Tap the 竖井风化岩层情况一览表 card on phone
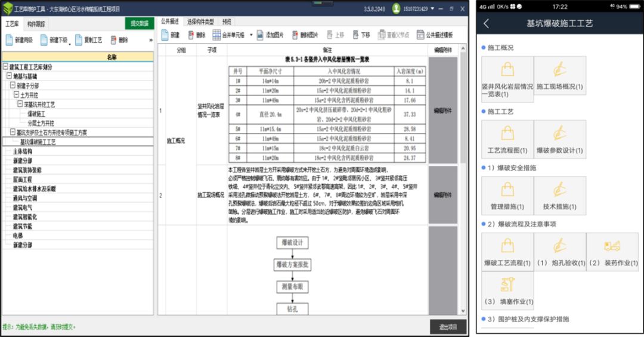The height and width of the screenshot is (337, 644). [507, 79]
